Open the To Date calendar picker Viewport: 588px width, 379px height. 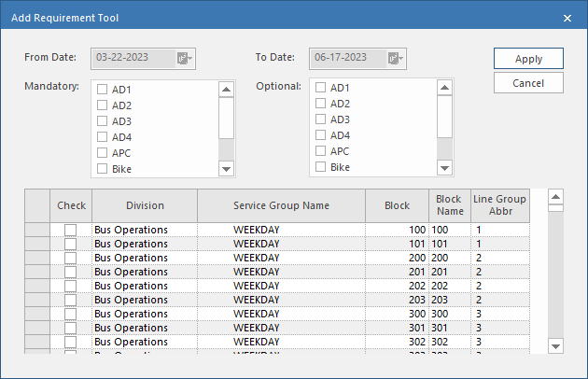click(x=395, y=59)
